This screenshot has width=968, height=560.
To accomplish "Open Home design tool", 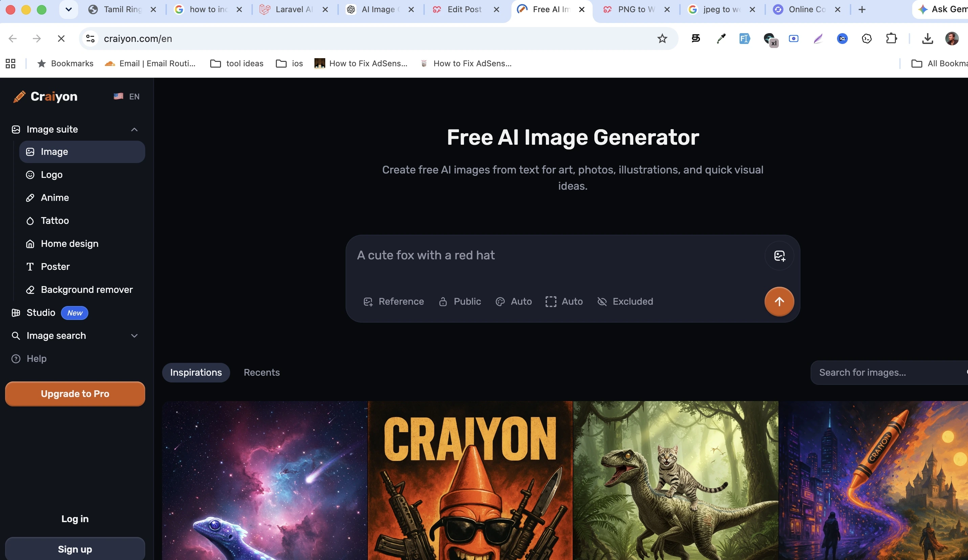I will [x=82, y=244].
